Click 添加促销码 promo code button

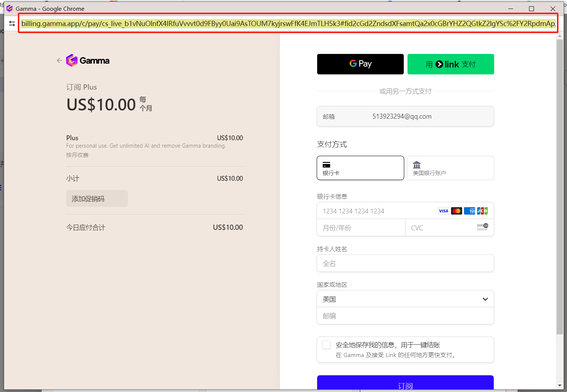[97, 199]
